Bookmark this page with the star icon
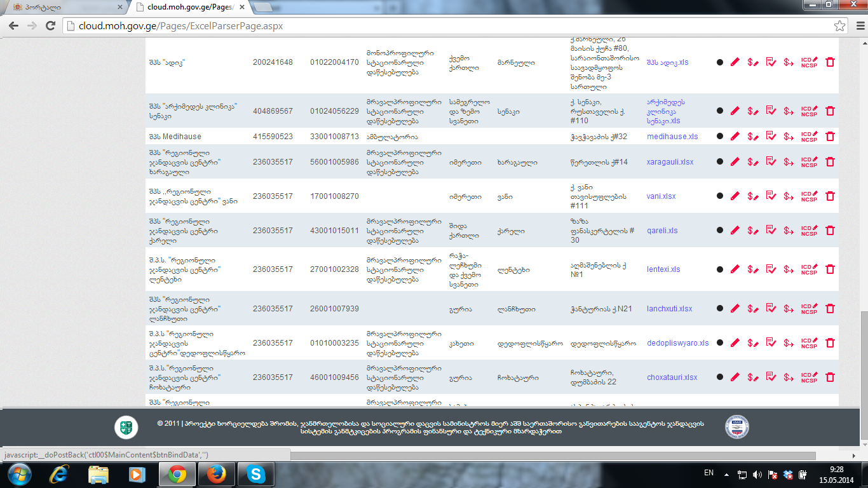868x488 pixels. tap(839, 26)
